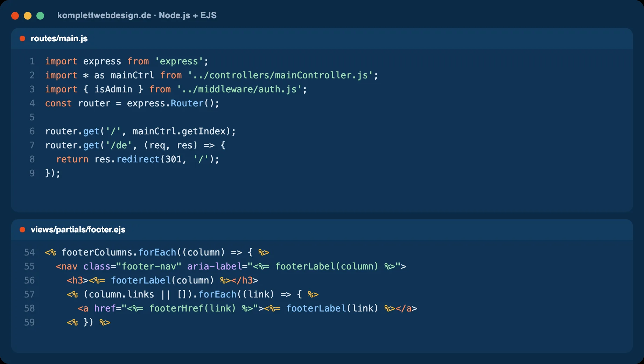Click the '/de' route string on line 7
The height and width of the screenshot is (364, 644).
(119, 145)
